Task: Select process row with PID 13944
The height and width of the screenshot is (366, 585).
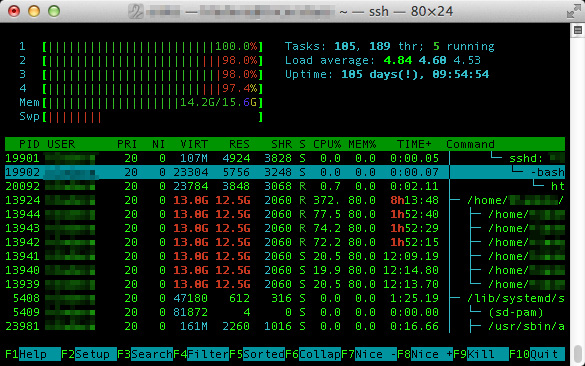Action: (x=285, y=214)
